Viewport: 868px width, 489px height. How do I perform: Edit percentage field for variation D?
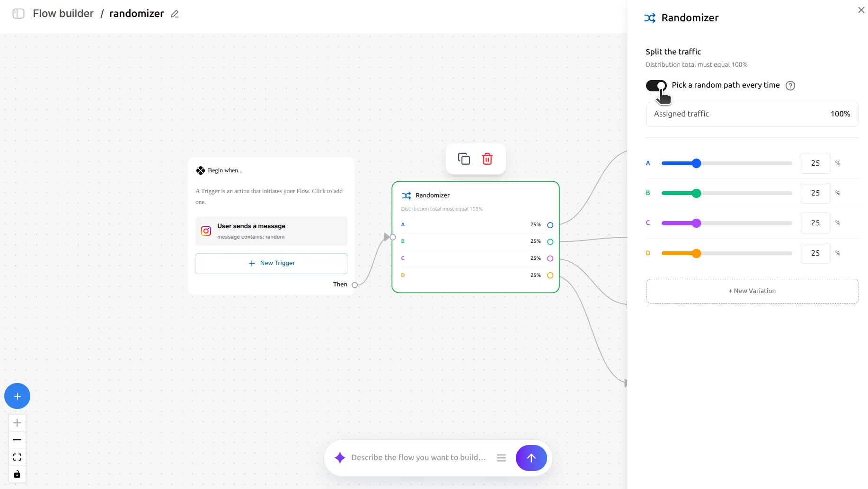815,253
